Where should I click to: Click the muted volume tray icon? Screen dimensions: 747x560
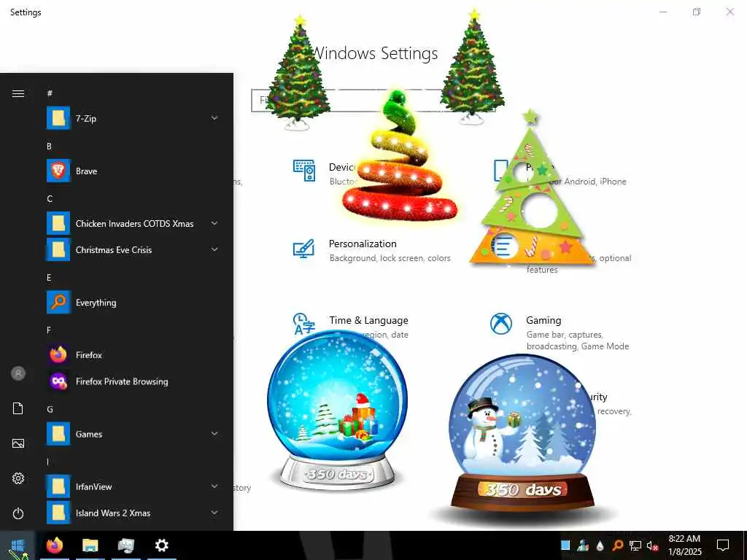[x=652, y=545]
